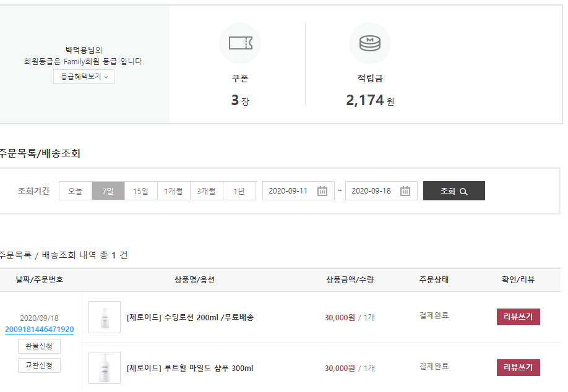Open the 루트힐 마일드 샴푸 product thumbnail
This screenshot has height=392, width=568.
click(105, 368)
